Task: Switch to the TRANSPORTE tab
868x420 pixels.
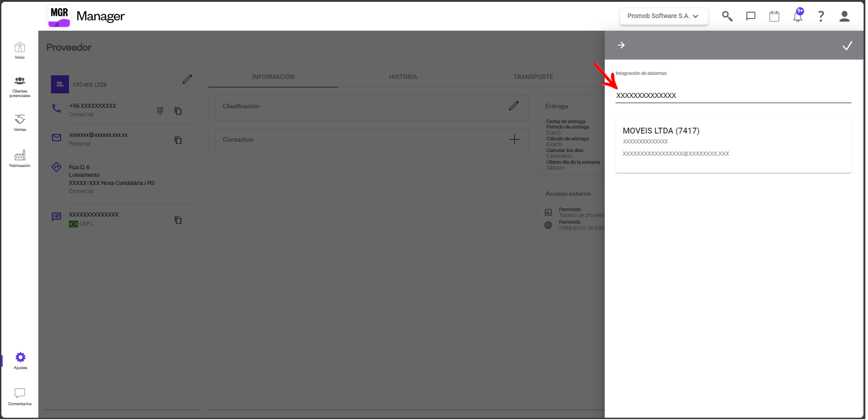Action: [x=533, y=77]
